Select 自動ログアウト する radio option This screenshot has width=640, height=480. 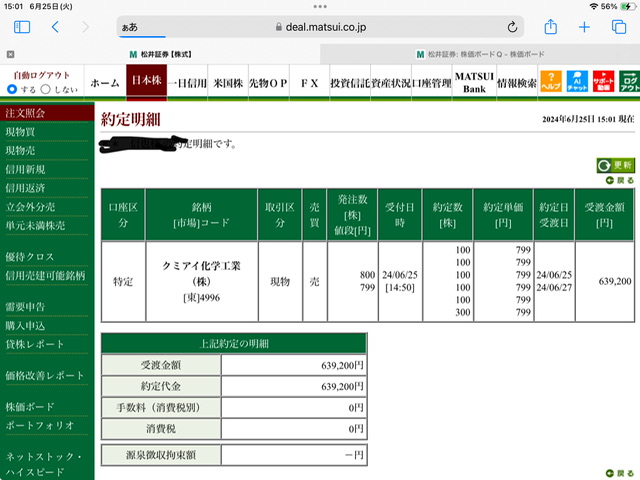point(12,89)
